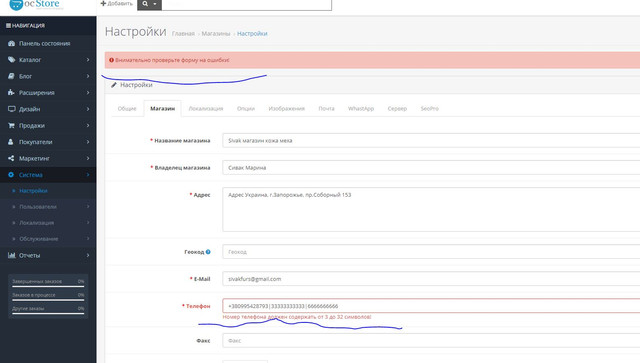Go to Магазины breadcrumb link
This screenshot has height=363, width=640.
216,33
